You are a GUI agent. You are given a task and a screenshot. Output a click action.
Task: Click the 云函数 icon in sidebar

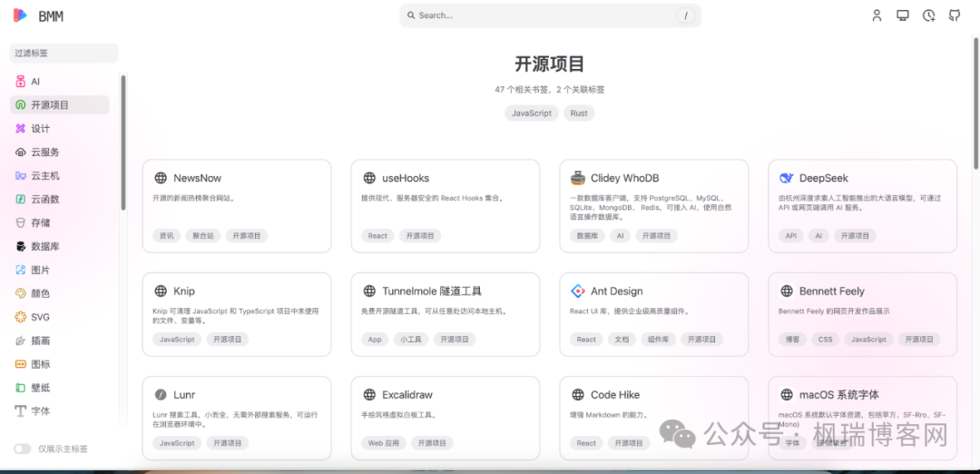click(x=21, y=200)
